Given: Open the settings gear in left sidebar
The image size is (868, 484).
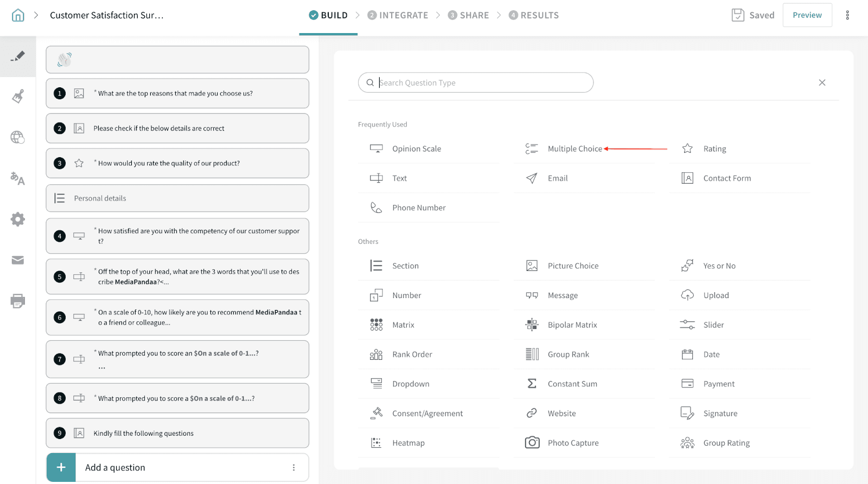Looking at the screenshot, I should (x=18, y=219).
